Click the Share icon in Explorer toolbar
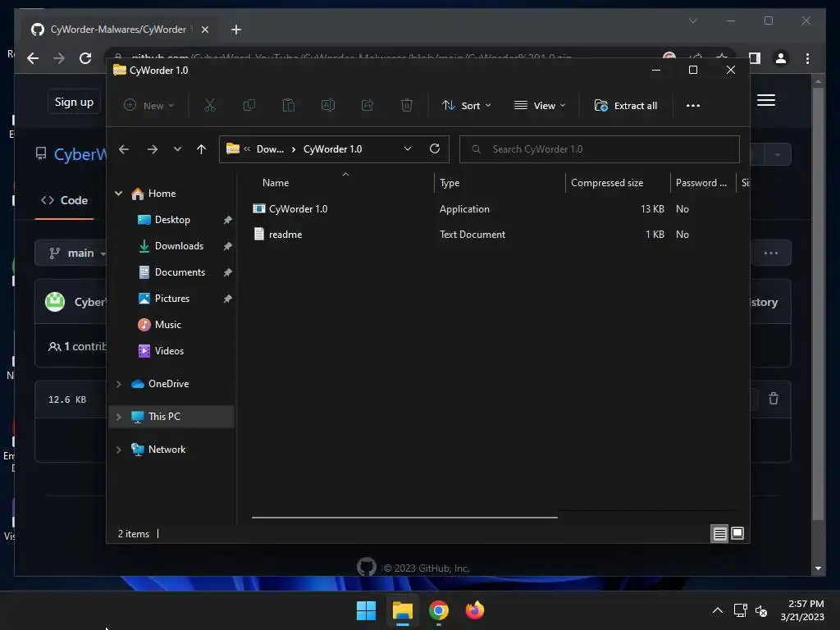This screenshot has height=630, width=840. pyautogui.click(x=367, y=106)
